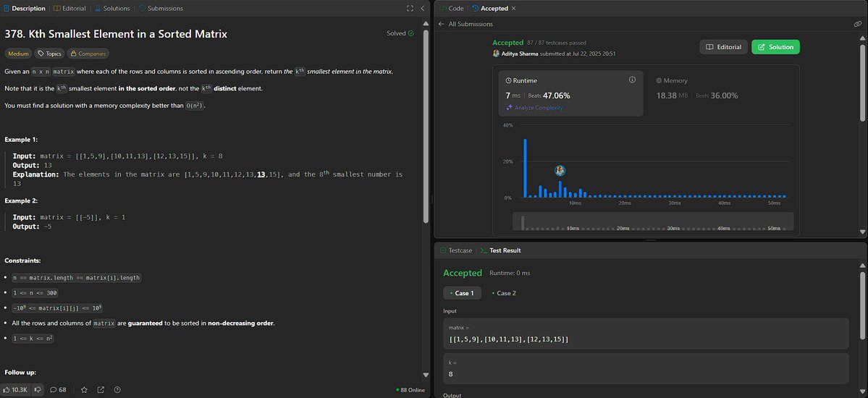Click the test result panel scrollbar

click(862, 305)
